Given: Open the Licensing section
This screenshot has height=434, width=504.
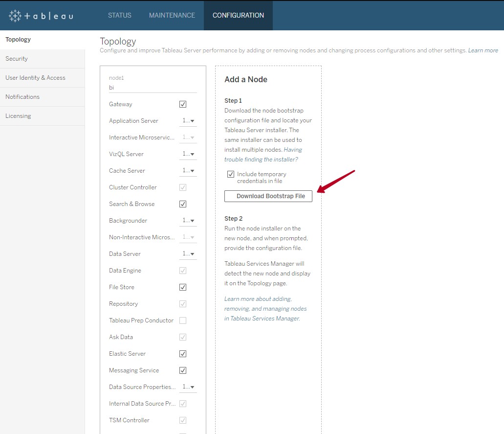Looking at the screenshot, I should pyautogui.click(x=18, y=116).
